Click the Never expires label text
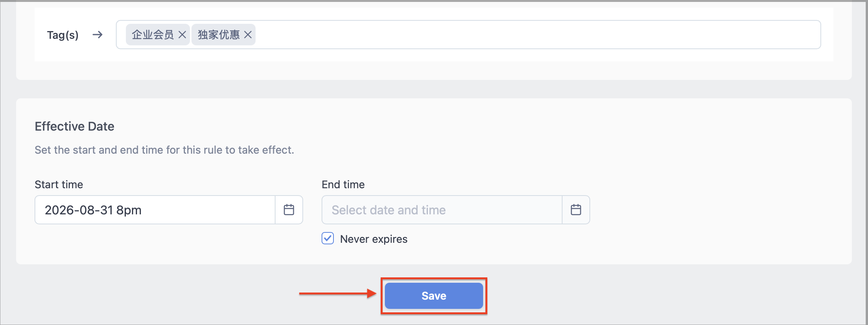 pos(374,239)
